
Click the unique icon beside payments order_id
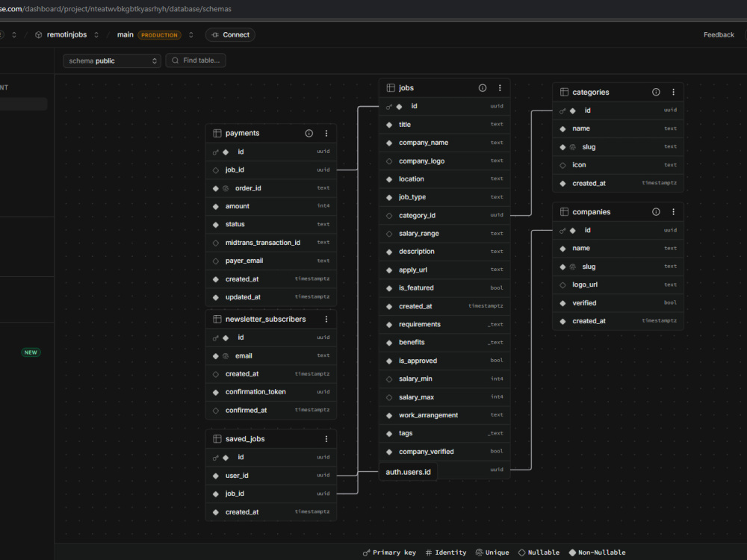(226, 189)
